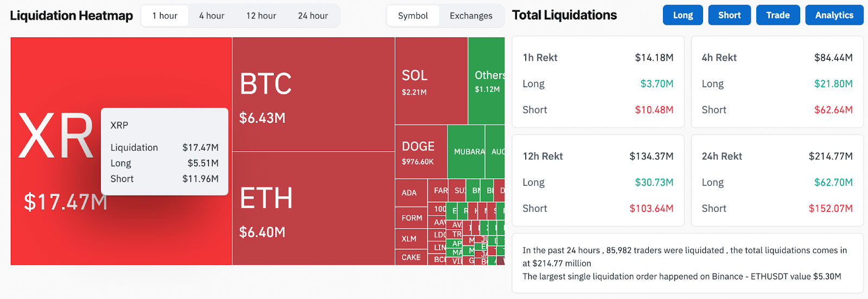Click the FORM heatmap tile
The image size is (868, 299).
point(411,218)
